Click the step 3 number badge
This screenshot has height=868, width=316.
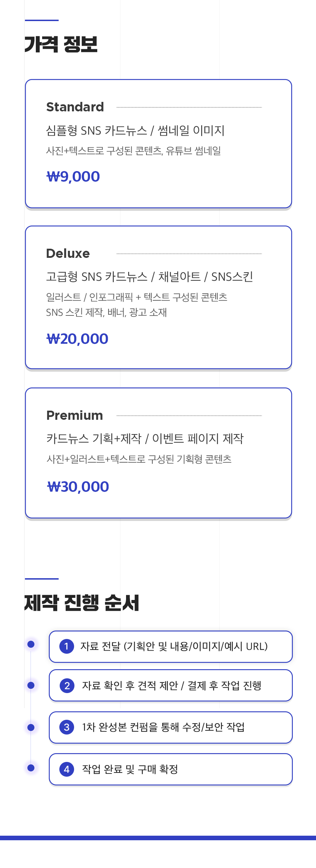pos(67,727)
